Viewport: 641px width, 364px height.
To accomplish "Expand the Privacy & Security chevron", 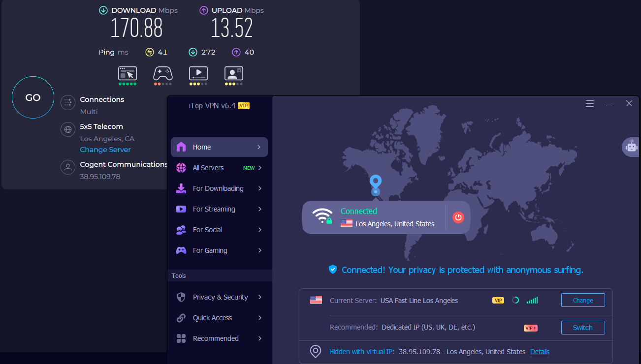I will pos(259,297).
